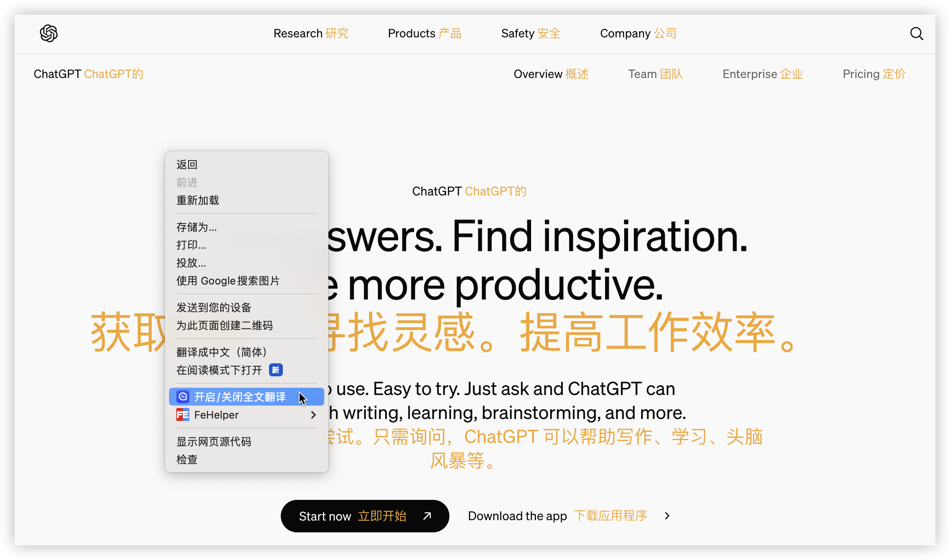Viewport: 950px width, 560px height.
Task: Click the FeHelper FE icon
Action: (x=183, y=415)
